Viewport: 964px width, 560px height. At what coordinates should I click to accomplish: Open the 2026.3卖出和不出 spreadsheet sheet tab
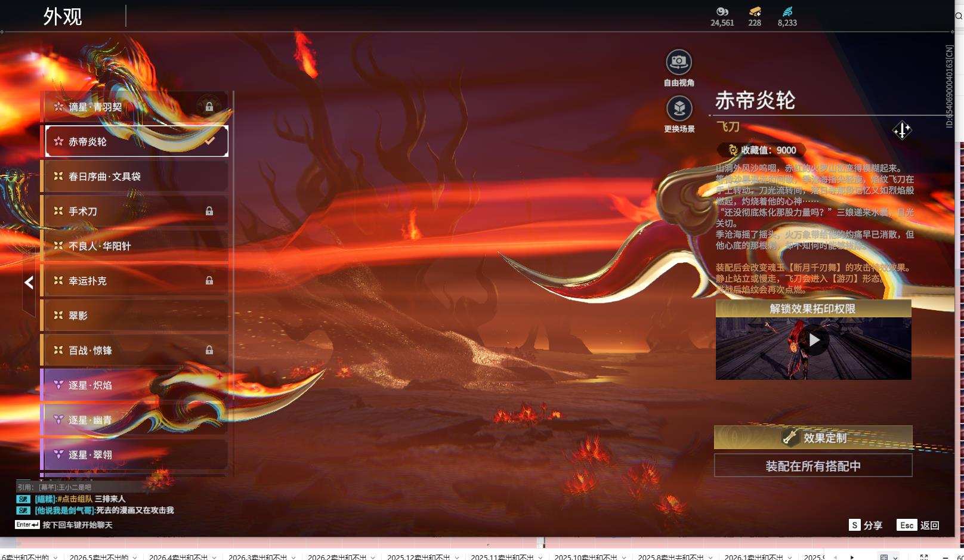(257, 557)
